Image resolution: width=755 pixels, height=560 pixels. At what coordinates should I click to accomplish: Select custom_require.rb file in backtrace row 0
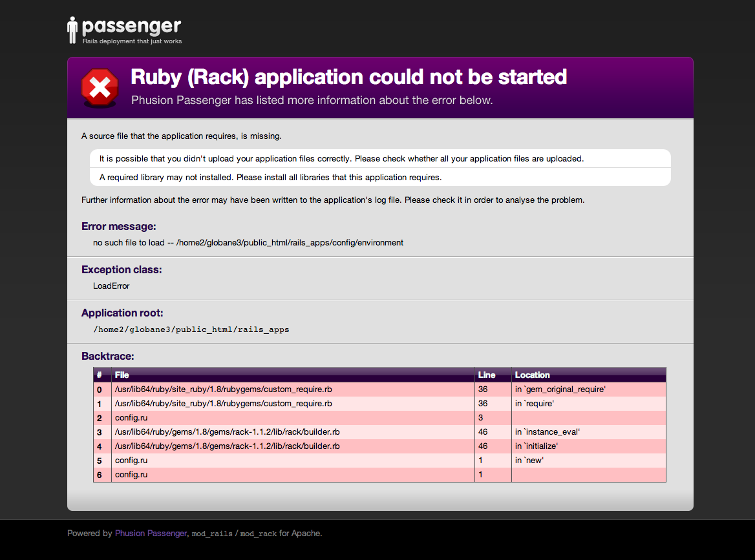[x=224, y=389]
